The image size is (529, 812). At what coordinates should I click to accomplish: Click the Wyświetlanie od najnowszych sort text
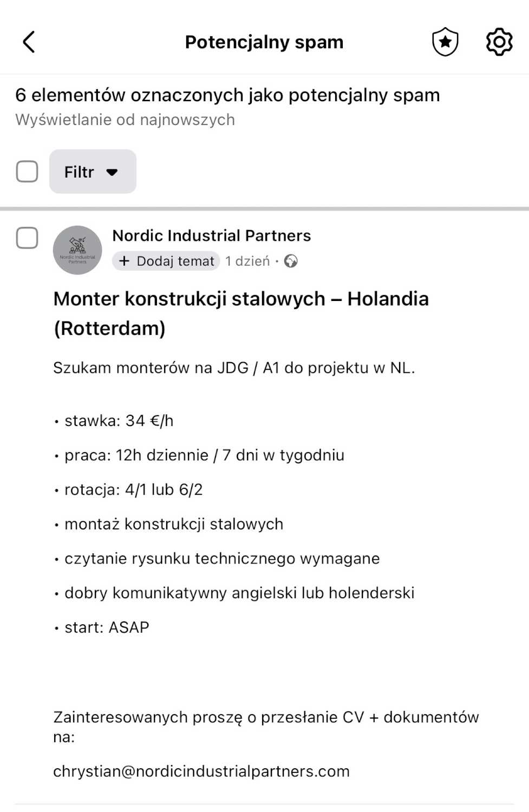point(125,120)
